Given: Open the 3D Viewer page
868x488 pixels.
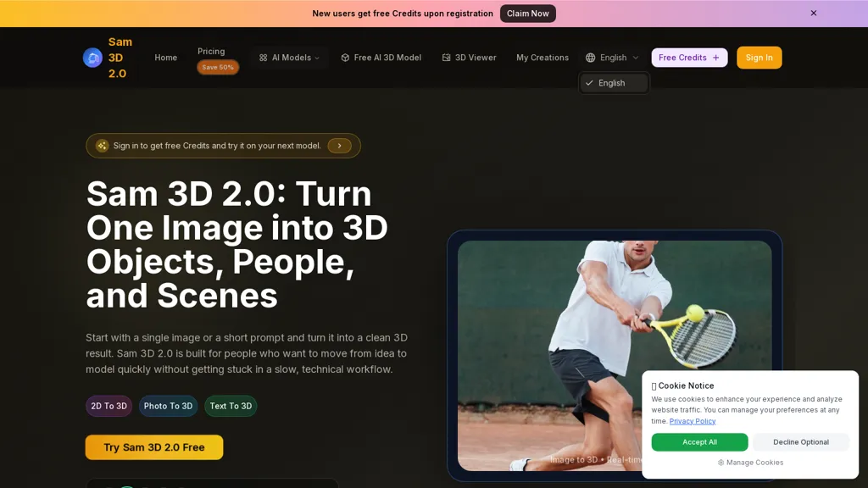Looking at the screenshot, I should click(x=469, y=58).
